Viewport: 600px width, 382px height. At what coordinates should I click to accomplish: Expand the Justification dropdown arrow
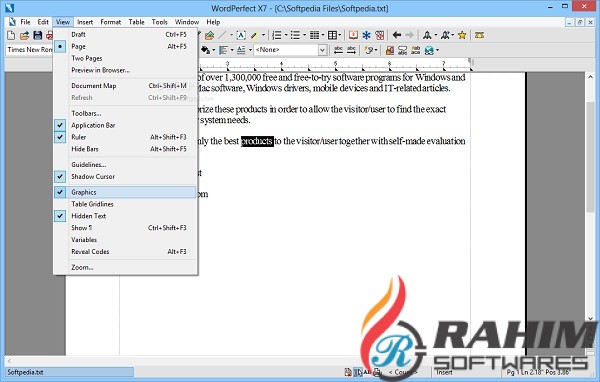[232, 50]
